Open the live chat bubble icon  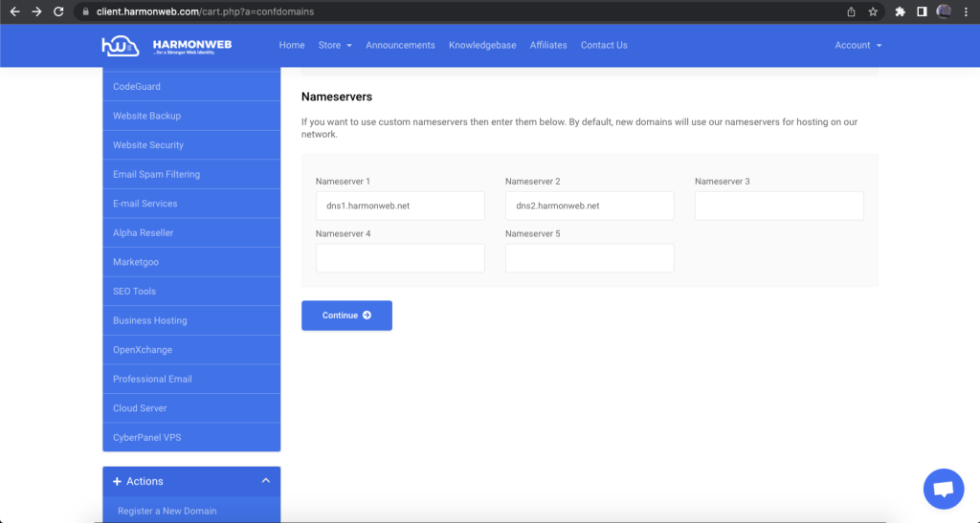943,489
